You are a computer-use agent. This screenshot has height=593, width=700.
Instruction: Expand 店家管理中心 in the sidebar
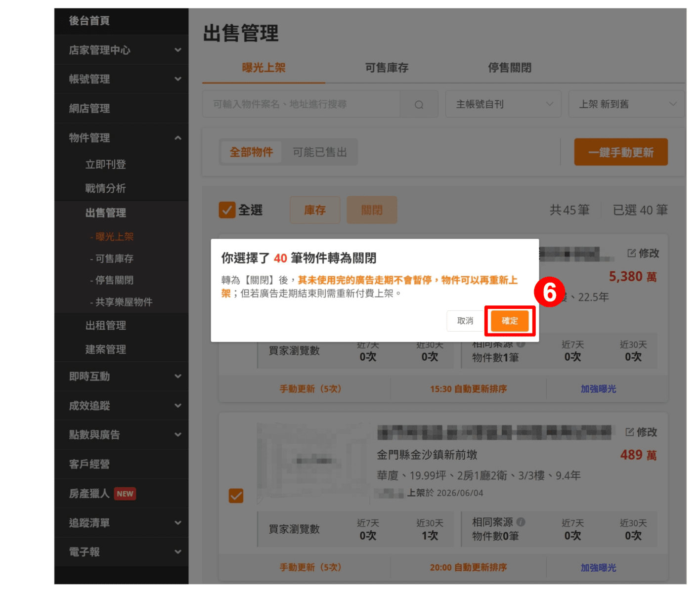coord(121,50)
